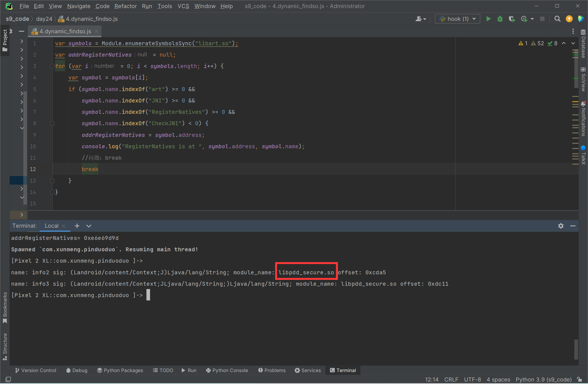Open the Structure tool window
The image size is (588, 384).
coord(5,347)
